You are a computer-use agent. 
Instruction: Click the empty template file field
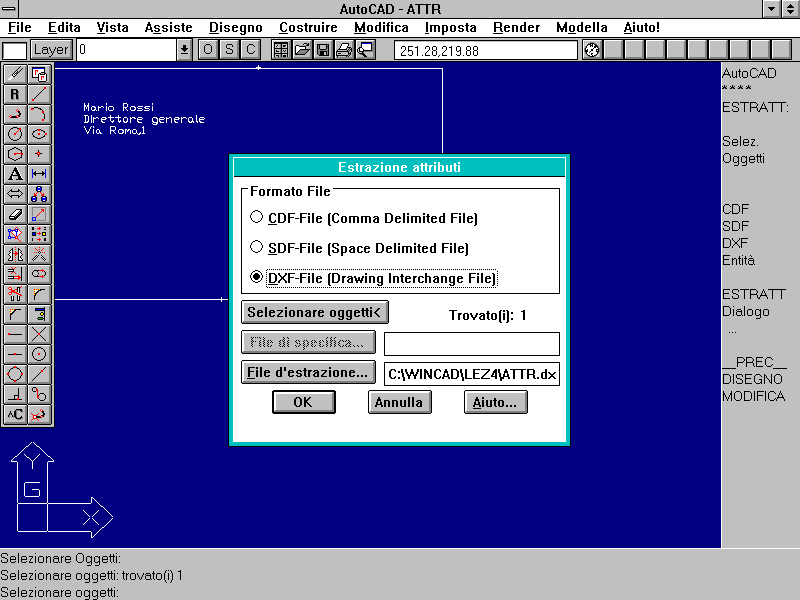471,344
